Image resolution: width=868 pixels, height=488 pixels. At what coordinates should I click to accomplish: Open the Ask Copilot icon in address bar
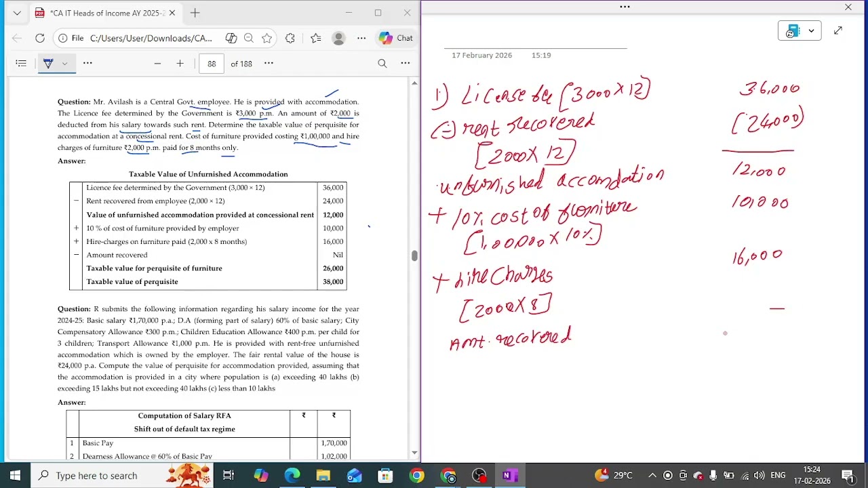[231, 38]
